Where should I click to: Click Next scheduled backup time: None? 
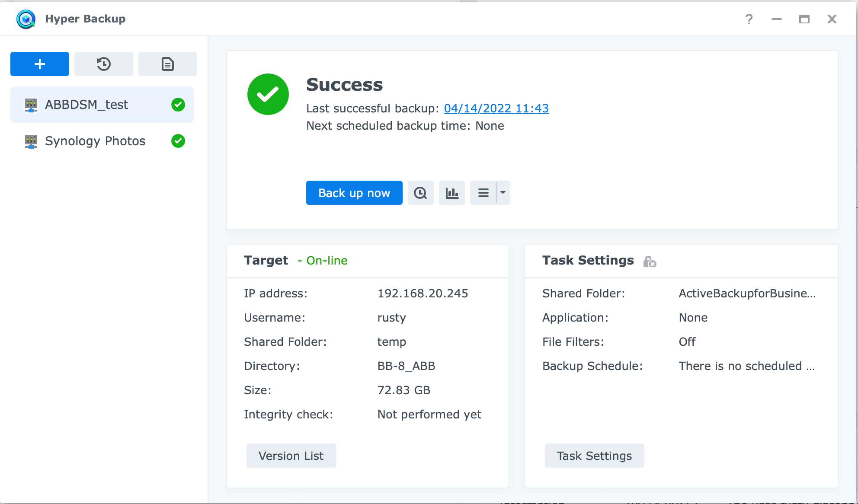[405, 126]
